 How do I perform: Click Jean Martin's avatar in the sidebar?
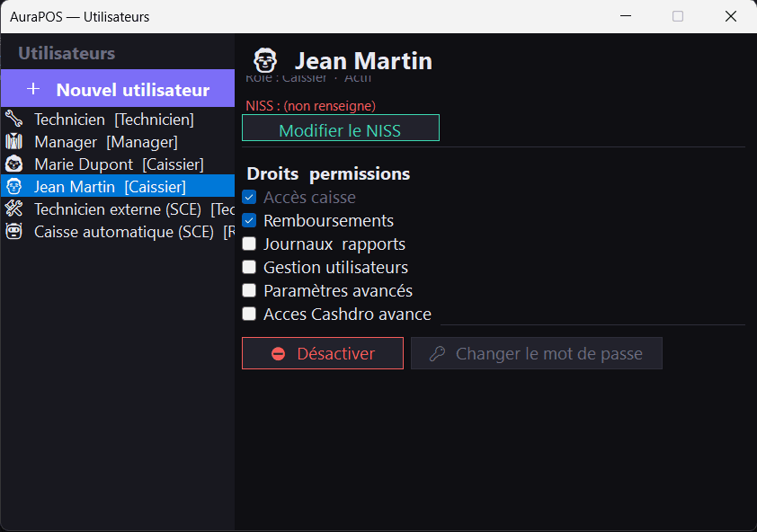click(14, 186)
